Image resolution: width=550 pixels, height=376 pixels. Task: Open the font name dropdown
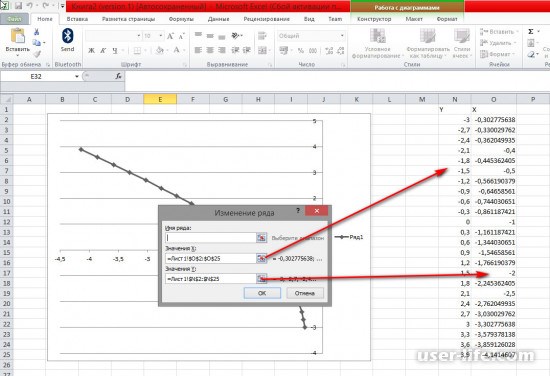[139, 36]
